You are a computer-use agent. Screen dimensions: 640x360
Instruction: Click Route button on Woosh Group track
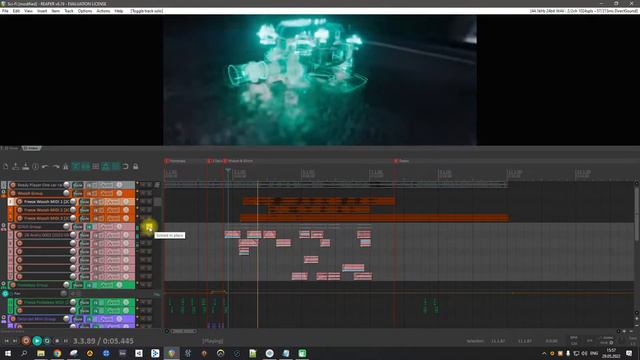pyautogui.click(x=78, y=193)
